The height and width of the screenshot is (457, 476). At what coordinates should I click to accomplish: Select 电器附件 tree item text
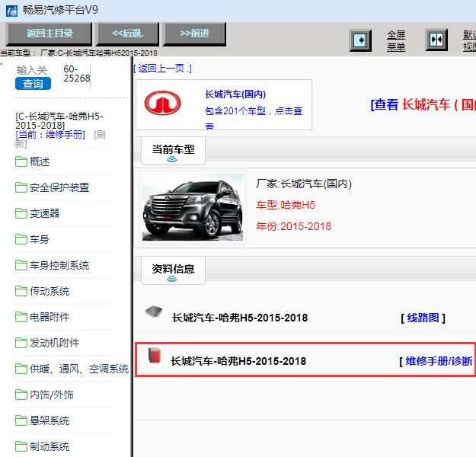coord(50,317)
